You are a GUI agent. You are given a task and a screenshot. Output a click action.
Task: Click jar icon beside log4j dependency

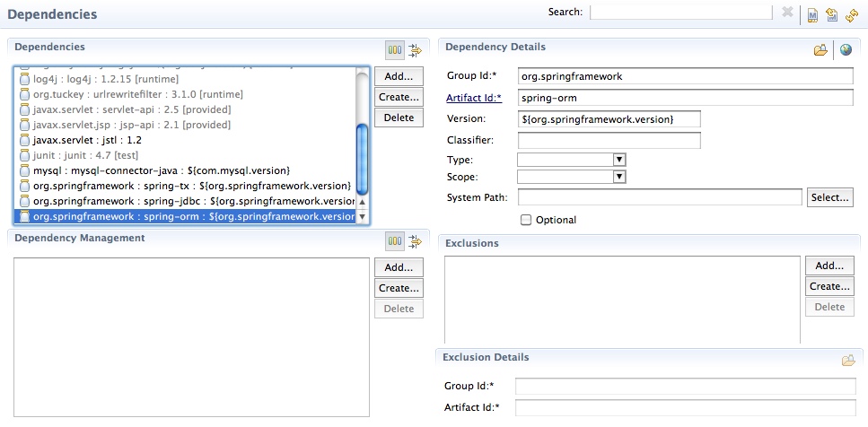24,79
